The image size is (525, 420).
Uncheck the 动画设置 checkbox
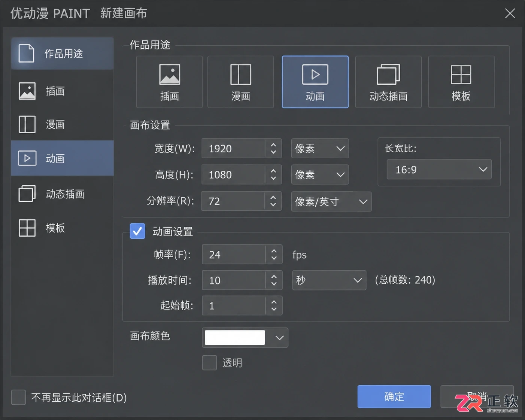click(x=137, y=231)
